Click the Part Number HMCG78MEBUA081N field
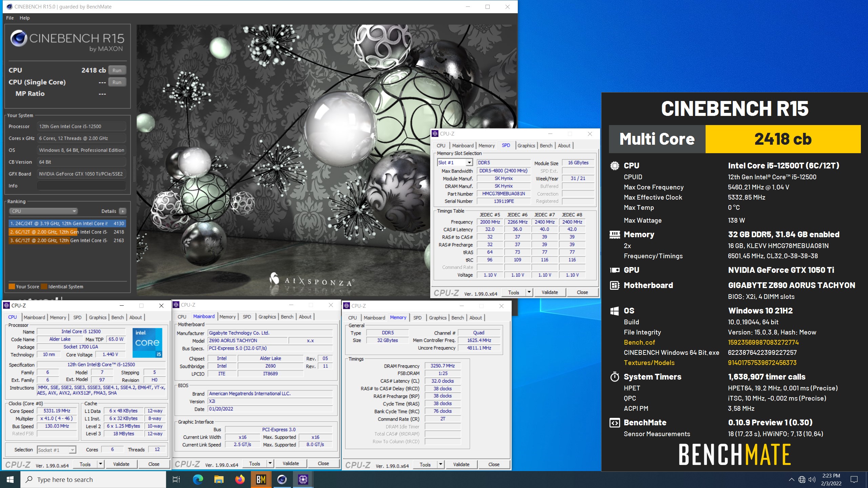Image resolution: width=868 pixels, height=488 pixels. [504, 194]
